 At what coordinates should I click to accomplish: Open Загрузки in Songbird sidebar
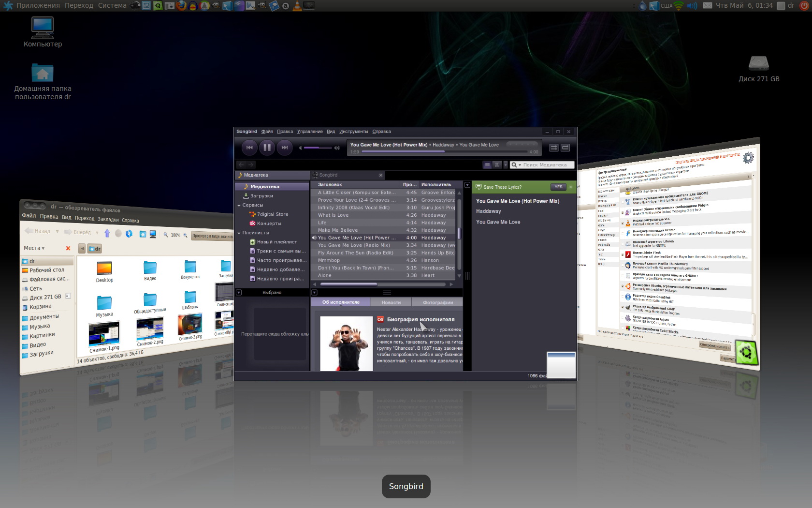(x=261, y=196)
